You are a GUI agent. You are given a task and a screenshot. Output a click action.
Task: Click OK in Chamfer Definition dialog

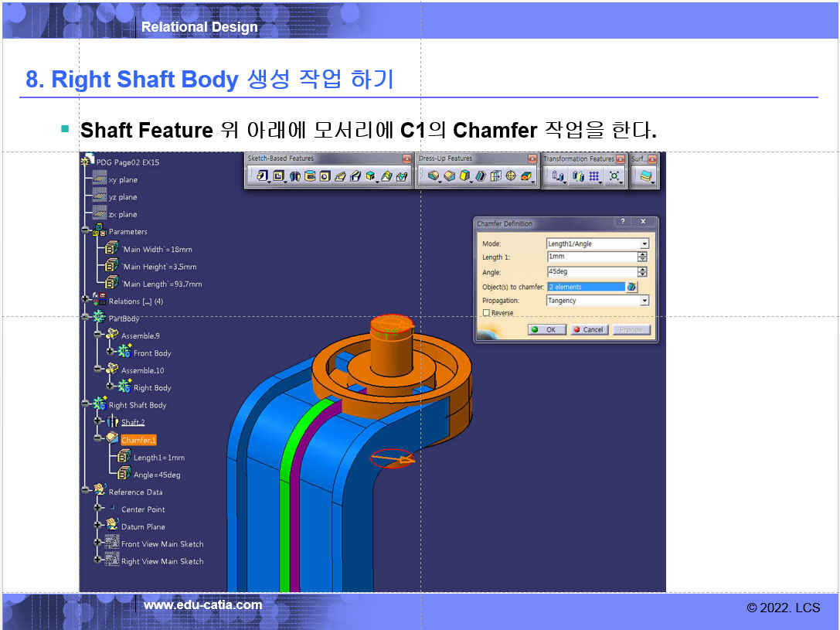click(546, 329)
